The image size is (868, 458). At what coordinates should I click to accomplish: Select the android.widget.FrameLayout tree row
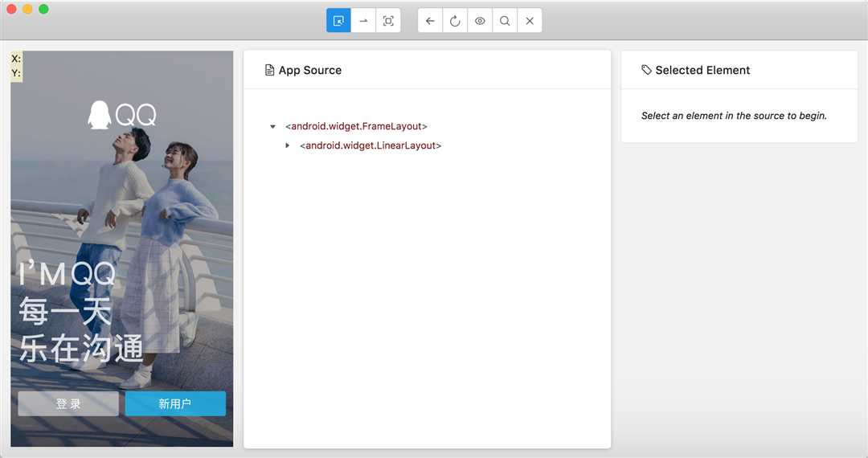(356, 126)
